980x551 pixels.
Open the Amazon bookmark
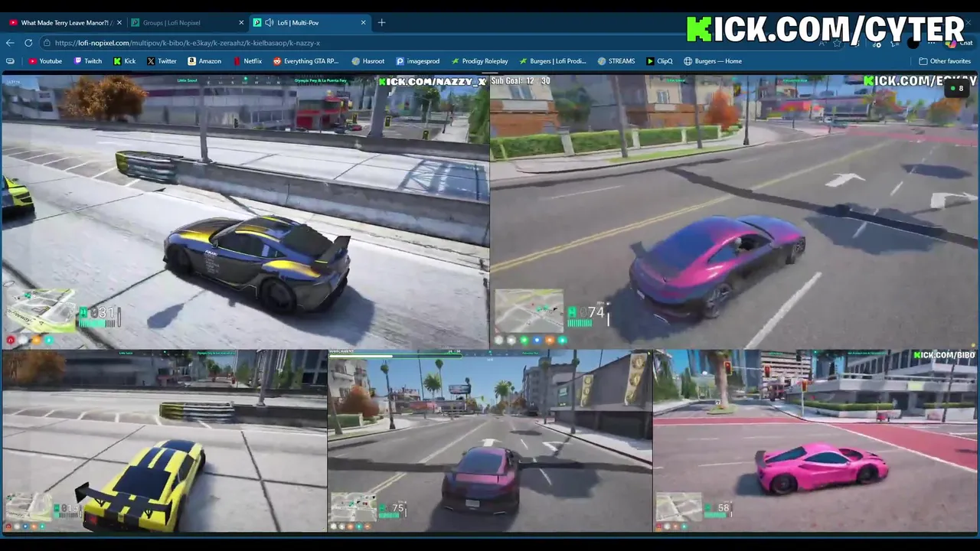pyautogui.click(x=204, y=61)
